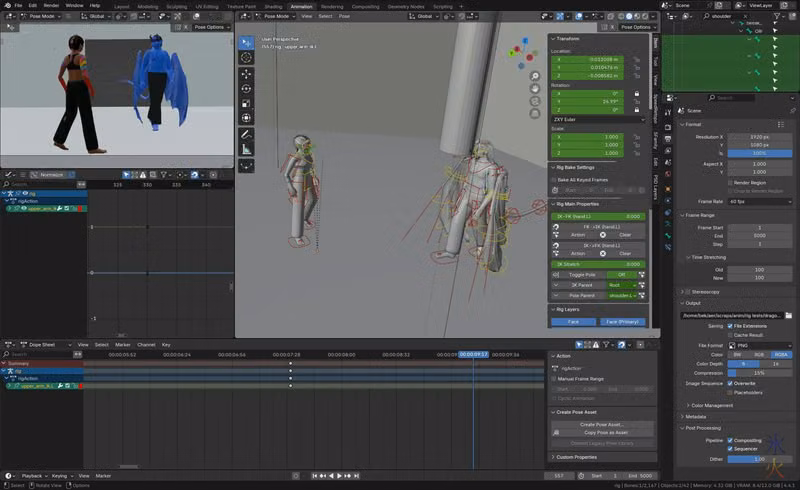
Task: Enable Manual Frame Range checkbox
Action: tap(554, 379)
